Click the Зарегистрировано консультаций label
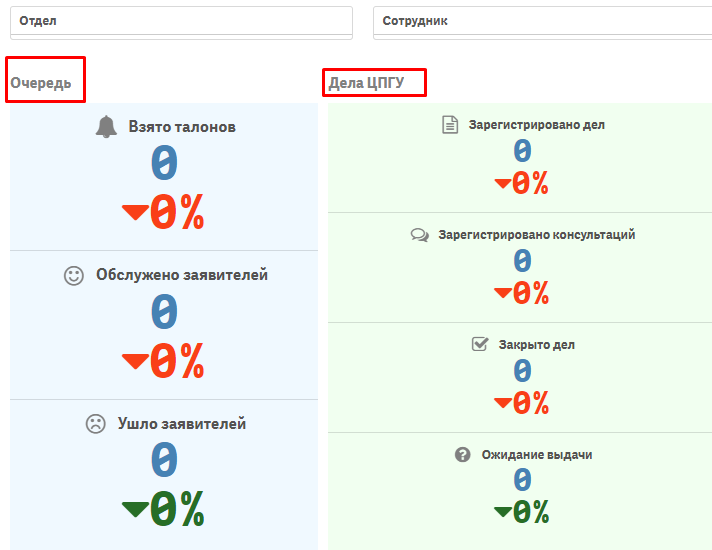712x550 pixels. point(537,235)
